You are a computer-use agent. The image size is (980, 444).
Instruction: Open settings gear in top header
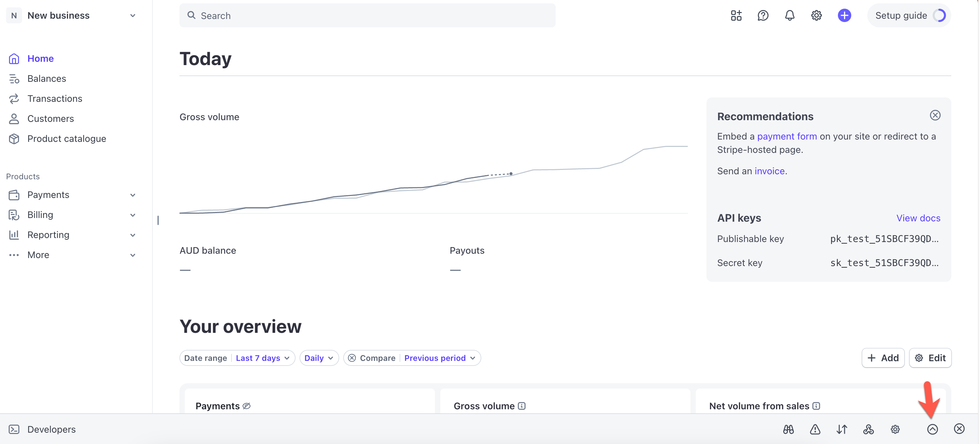[816, 16]
